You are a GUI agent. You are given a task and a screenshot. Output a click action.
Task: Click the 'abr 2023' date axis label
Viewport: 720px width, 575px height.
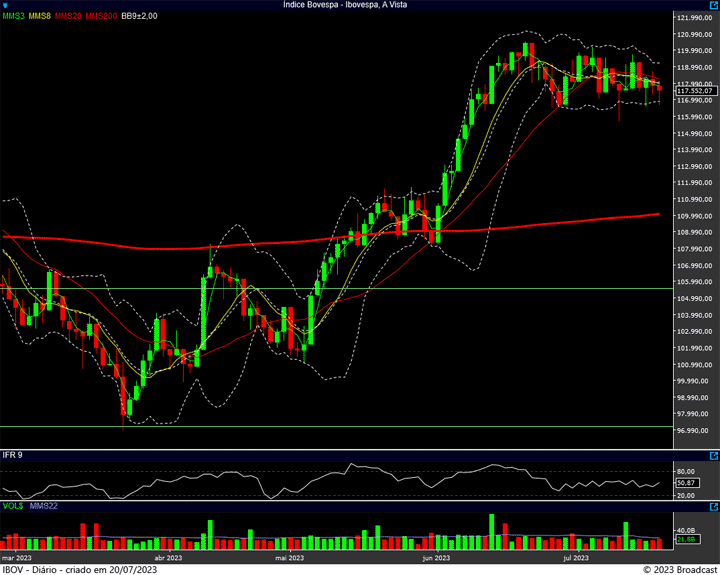(x=167, y=557)
